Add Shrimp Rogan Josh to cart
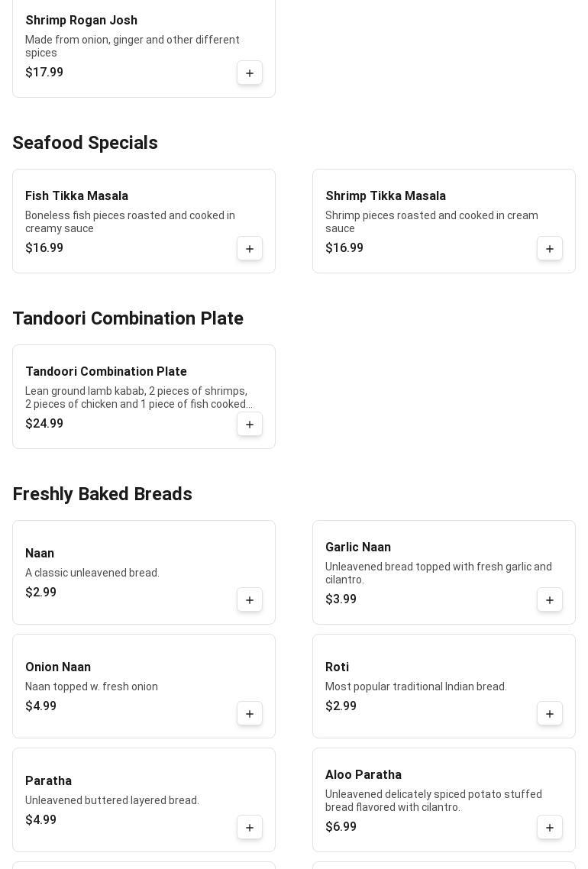This screenshot has width=588, height=869. tap(250, 73)
